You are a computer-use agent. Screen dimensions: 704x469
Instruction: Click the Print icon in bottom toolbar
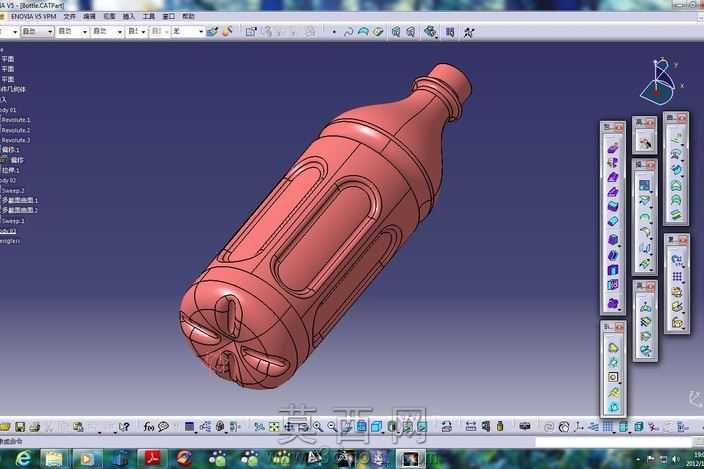[35, 426]
